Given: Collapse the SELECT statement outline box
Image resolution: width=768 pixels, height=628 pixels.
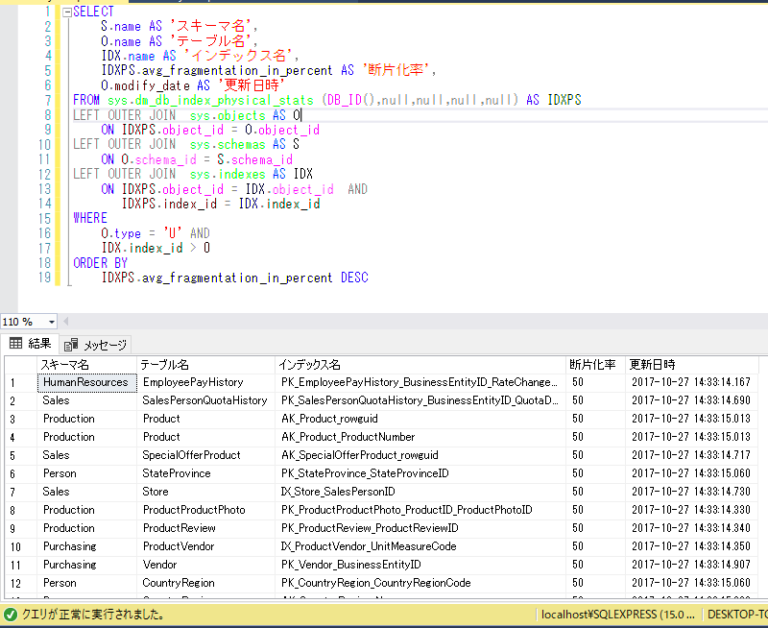Looking at the screenshot, I should point(66,11).
